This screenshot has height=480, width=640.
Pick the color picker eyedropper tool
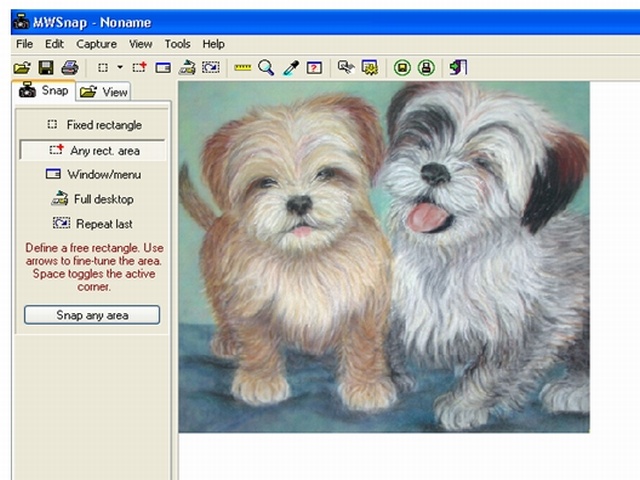coord(290,68)
